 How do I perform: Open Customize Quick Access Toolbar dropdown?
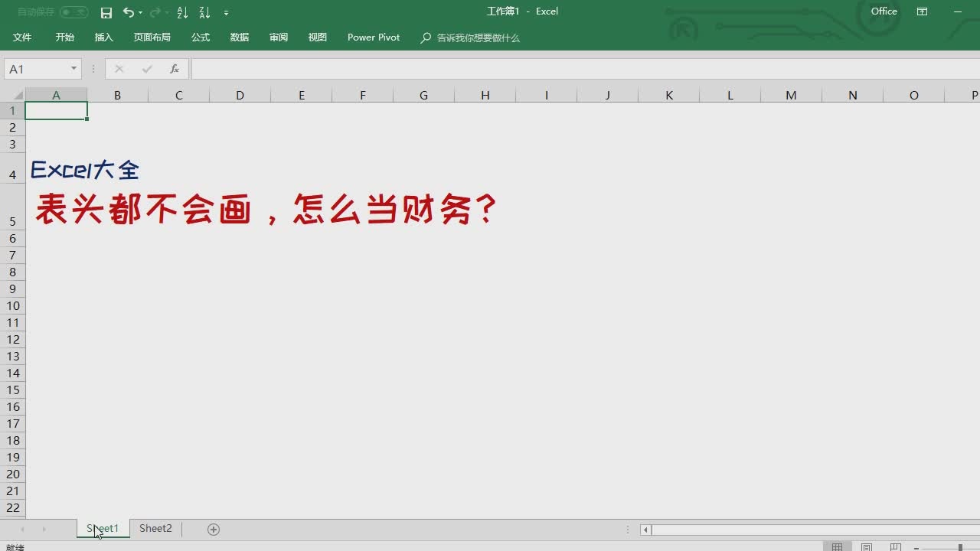pos(226,13)
